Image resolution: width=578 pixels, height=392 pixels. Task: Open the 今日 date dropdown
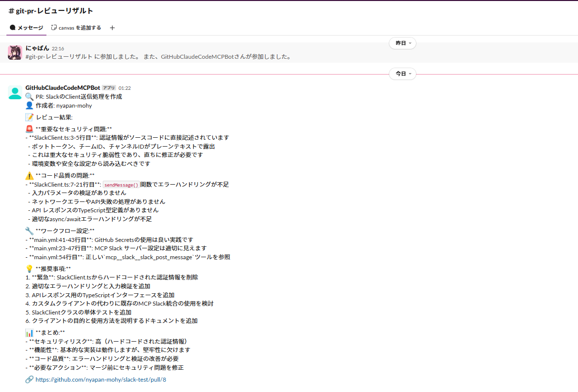(403, 74)
